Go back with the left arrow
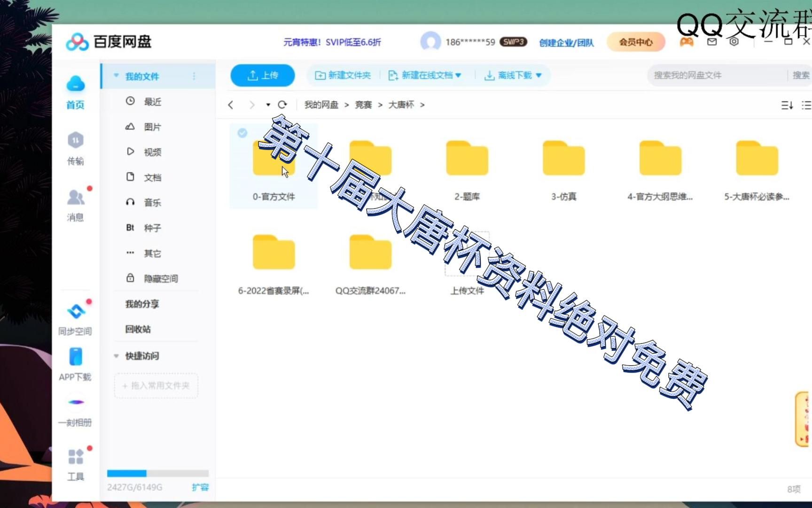 (231, 104)
